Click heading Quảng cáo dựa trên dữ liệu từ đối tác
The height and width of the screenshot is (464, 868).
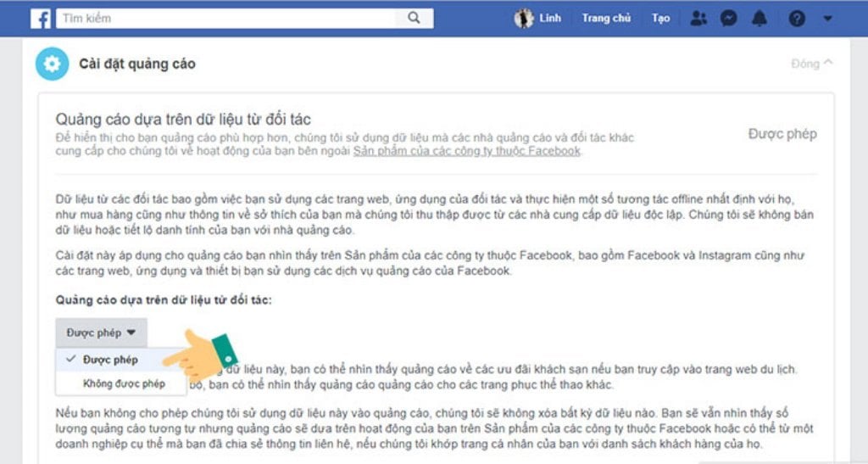183,119
